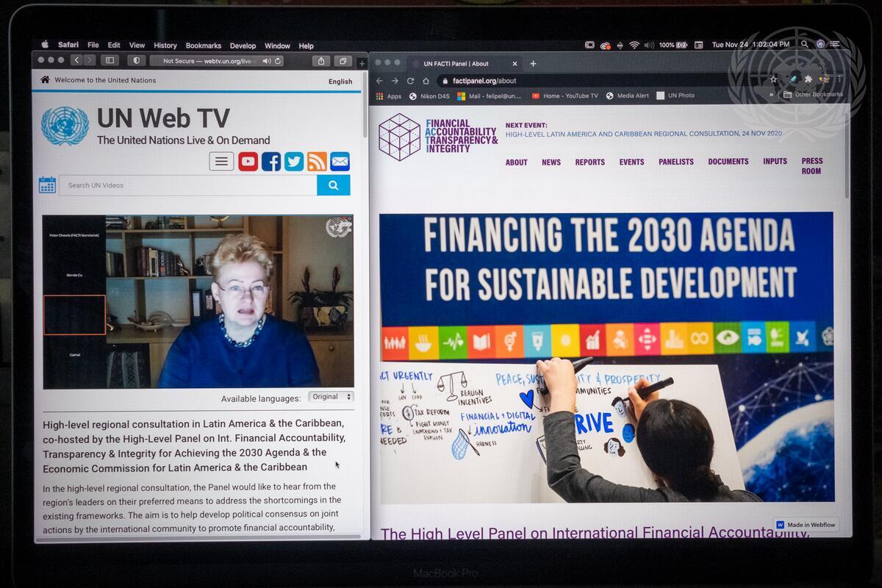882x588 pixels.
Task: Click the orange RSS feed icon
Action: tap(317, 162)
